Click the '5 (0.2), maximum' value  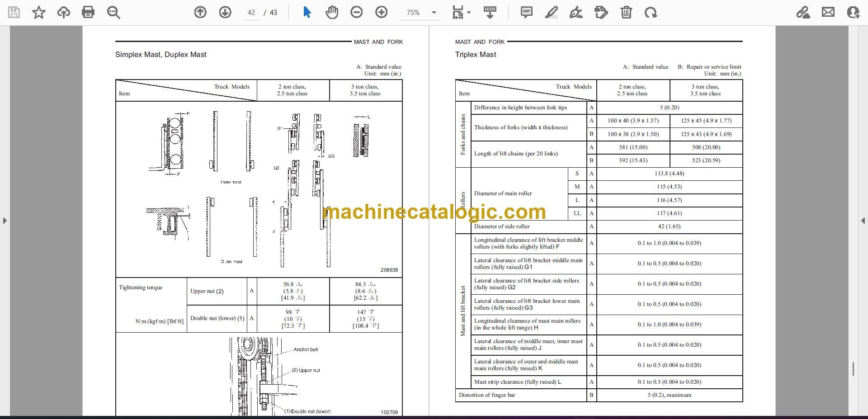coord(670,395)
